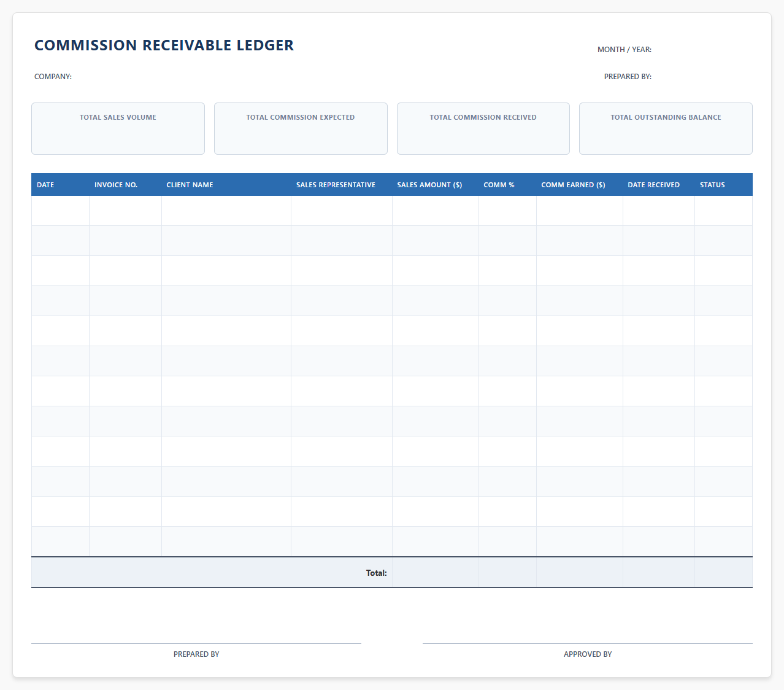Select the Total Outstanding Balance summary box
This screenshot has height=690, width=784.
click(666, 128)
